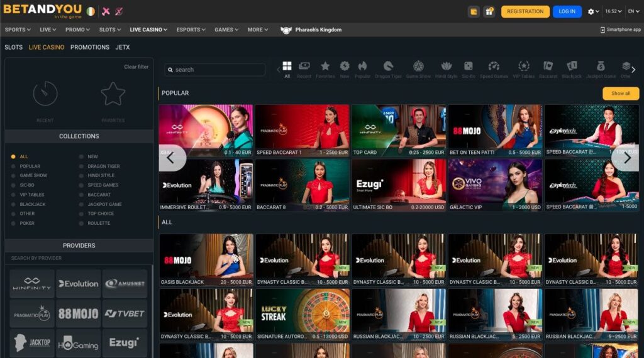Open the 16:52 time dropdown
The image size is (644, 358).
click(x=613, y=11)
